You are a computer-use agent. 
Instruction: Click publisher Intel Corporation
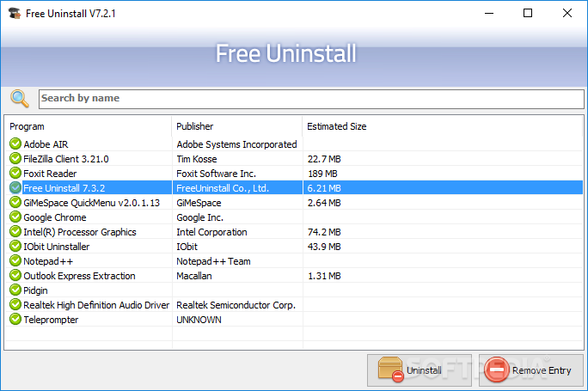click(x=211, y=232)
